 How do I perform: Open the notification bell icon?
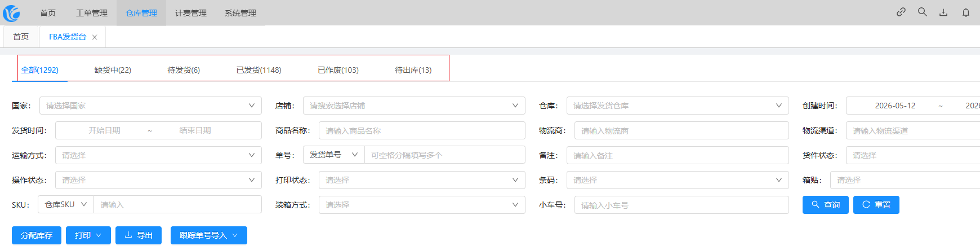(965, 12)
